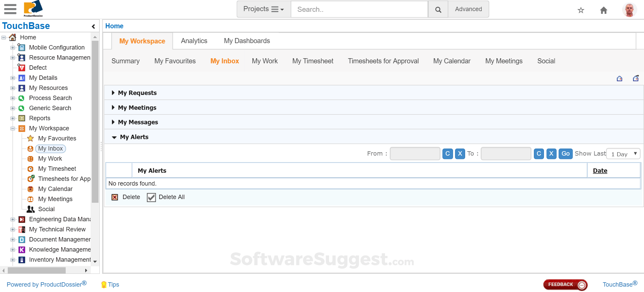This screenshot has height=292, width=644.
Task: Expand the My Messages section
Action: 113,122
